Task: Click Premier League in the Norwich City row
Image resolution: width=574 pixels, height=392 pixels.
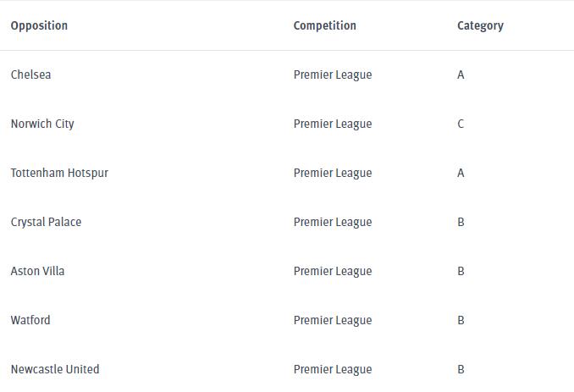Action: pyautogui.click(x=333, y=124)
